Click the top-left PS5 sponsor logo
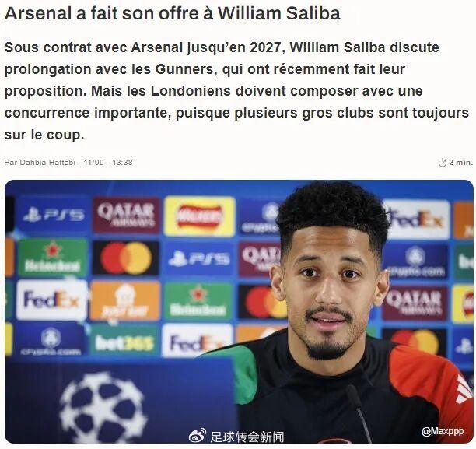The width and height of the screenshot is (476, 449). click(x=54, y=215)
